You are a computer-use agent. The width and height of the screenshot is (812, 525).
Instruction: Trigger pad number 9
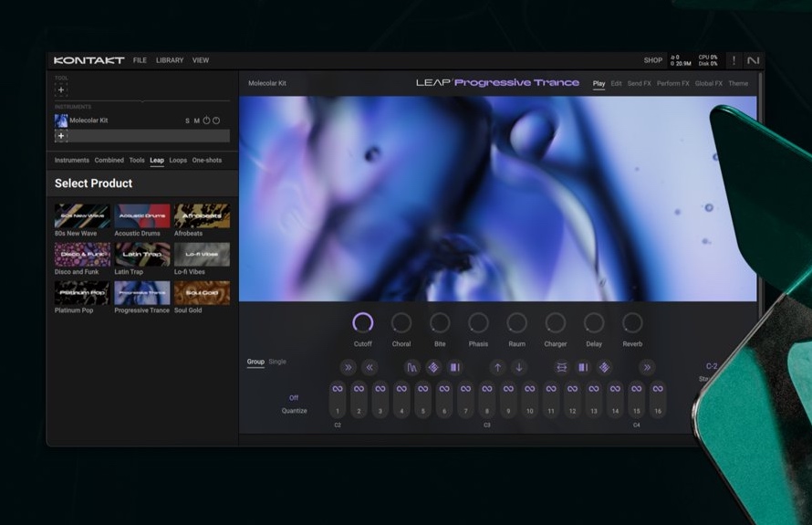click(508, 400)
